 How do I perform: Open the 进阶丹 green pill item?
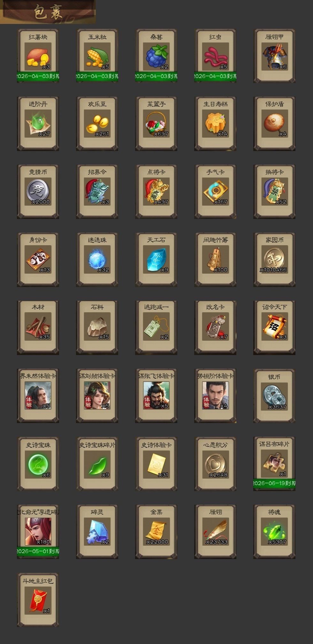point(38,124)
